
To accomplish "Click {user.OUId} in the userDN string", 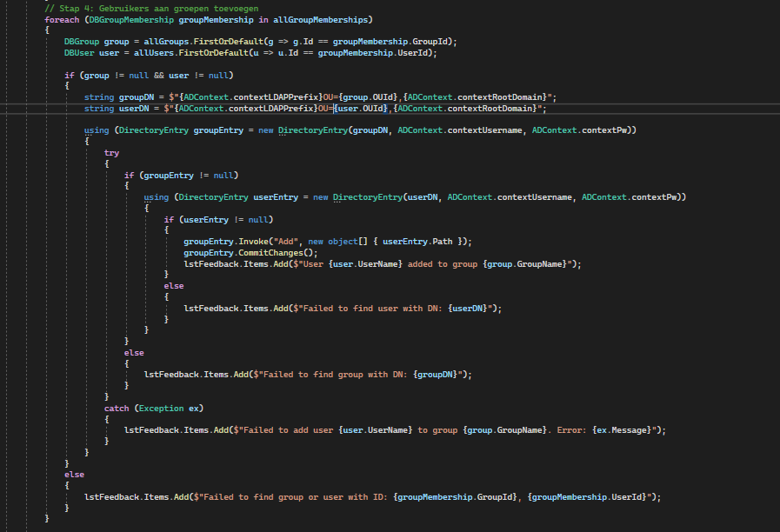I will point(360,109).
